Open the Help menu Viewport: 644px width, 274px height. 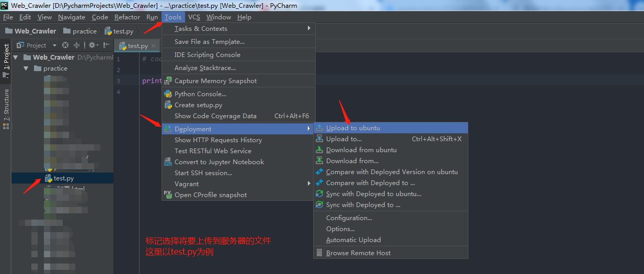[244, 17]
